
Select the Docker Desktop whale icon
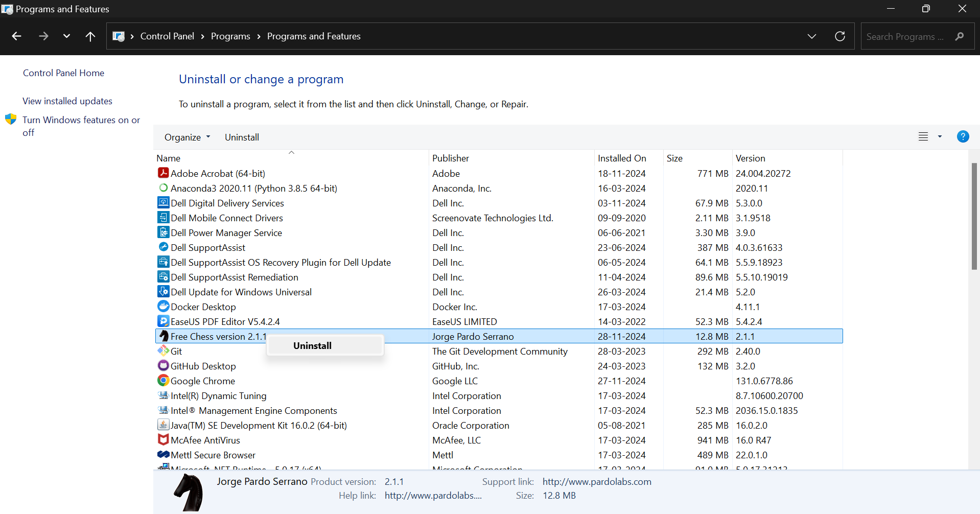[163, 307]
